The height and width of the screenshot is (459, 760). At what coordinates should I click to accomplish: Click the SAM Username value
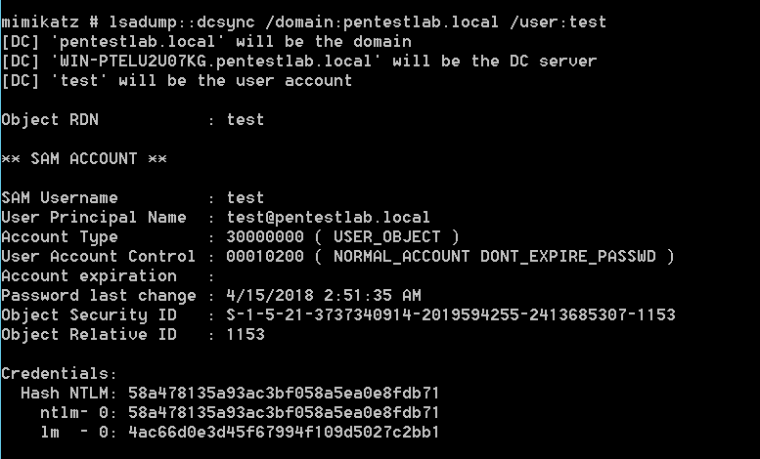[x=245, y=198]
